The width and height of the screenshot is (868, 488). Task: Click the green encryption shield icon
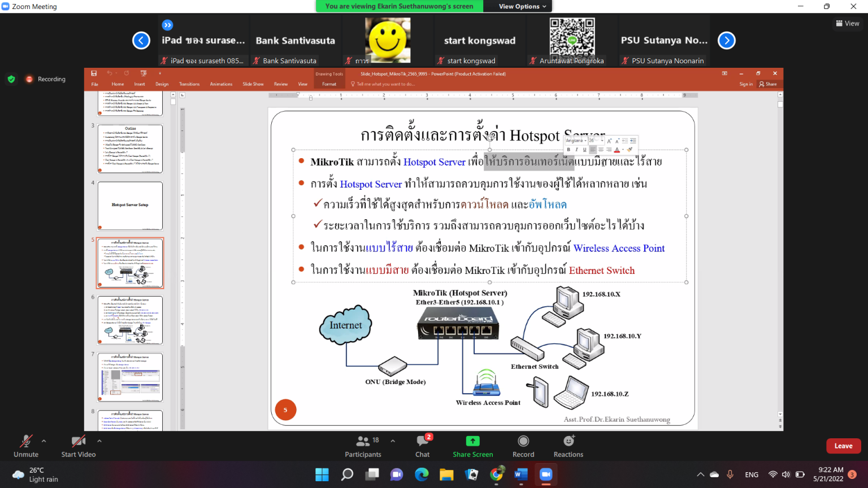[11, 79]
